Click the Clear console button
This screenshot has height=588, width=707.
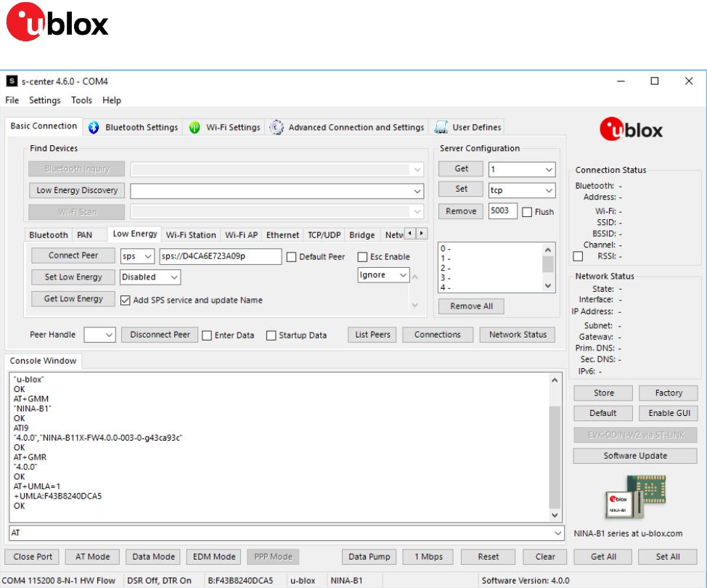(545, 557)
